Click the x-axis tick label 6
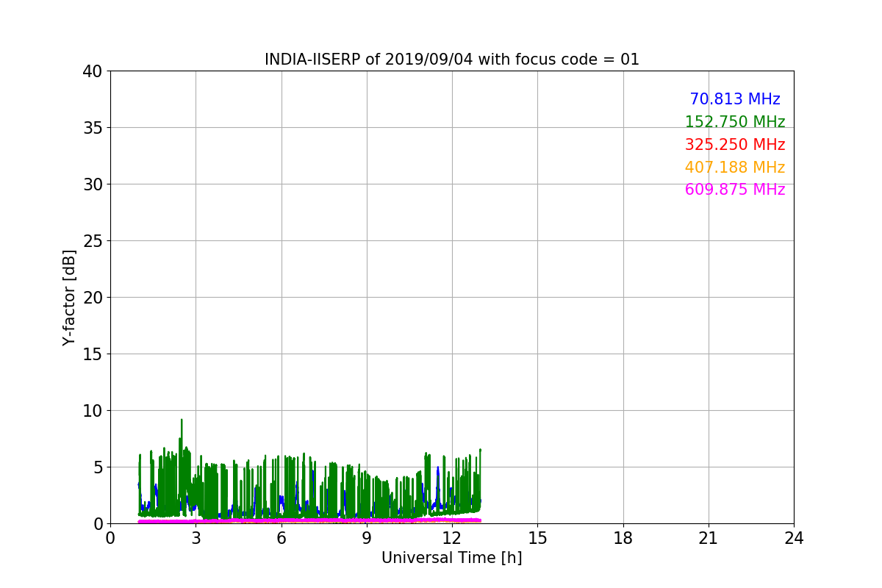 pyautogui.click(x=282, y=538)
